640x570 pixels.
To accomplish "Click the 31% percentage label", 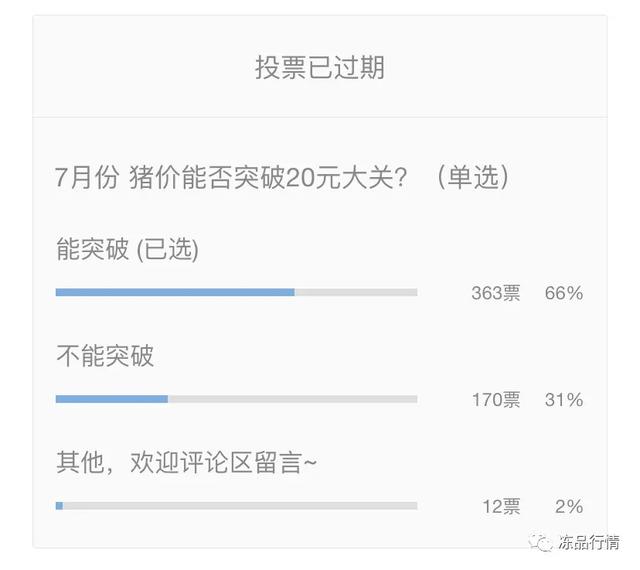I will [x=564, y=400].
